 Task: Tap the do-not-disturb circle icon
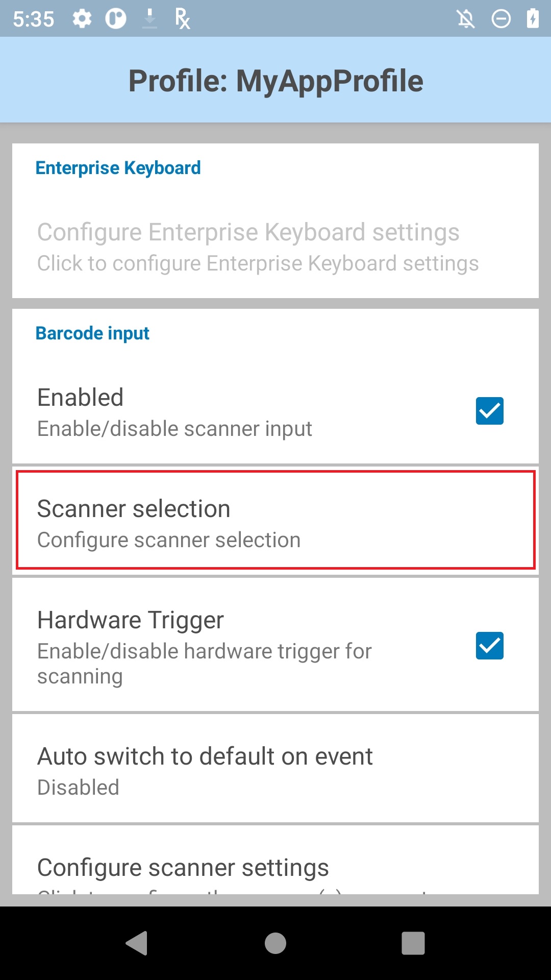coord(501,19)
